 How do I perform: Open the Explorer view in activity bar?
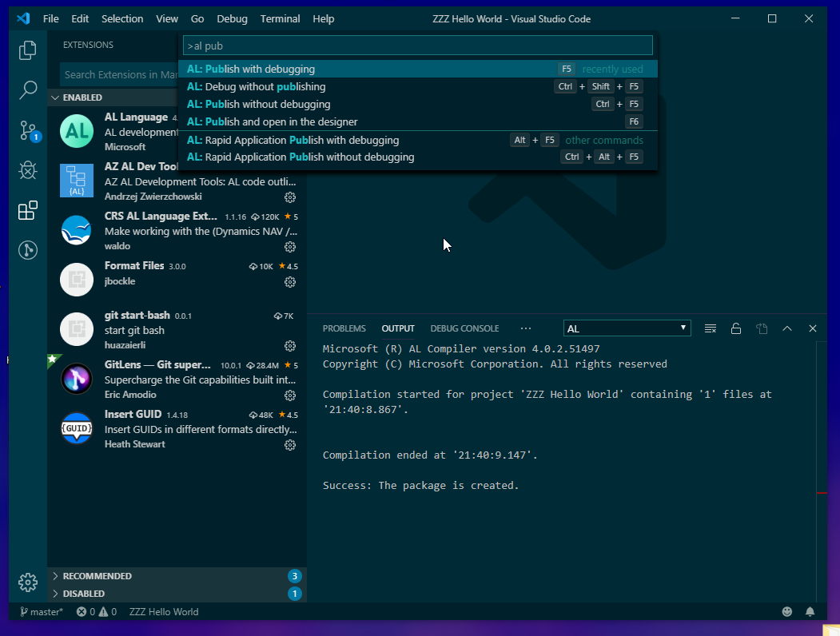pos(28,50)
